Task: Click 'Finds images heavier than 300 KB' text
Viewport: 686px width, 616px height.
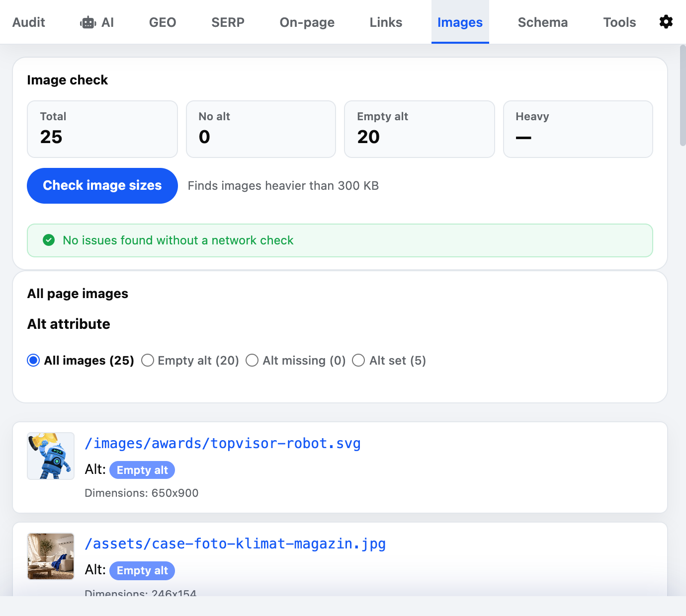Action: [283, 186]
